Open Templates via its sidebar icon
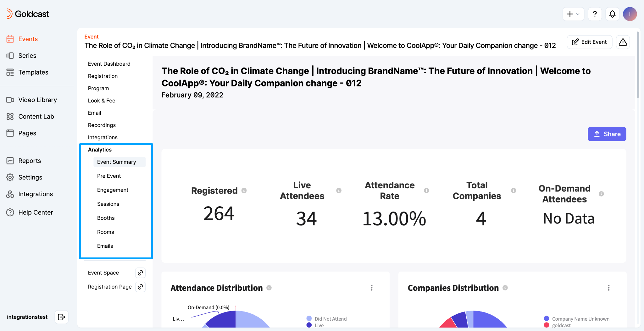This screenshot has height=331, width=644. (10, 72)
